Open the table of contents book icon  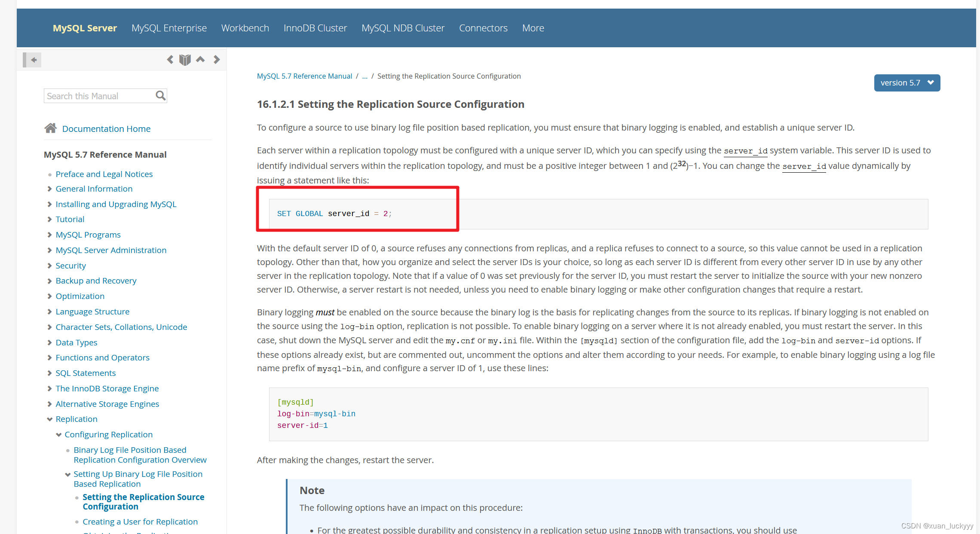coord(185,60)
